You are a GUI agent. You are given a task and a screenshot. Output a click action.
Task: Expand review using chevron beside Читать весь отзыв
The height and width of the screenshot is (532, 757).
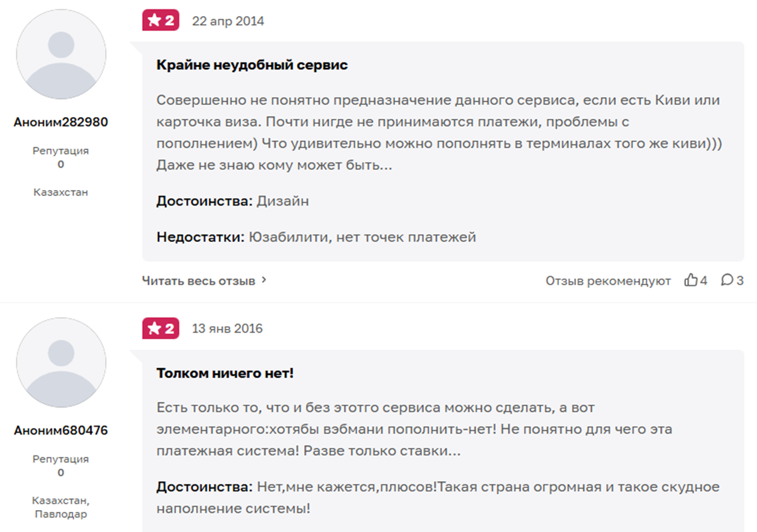tap(264, 280)
